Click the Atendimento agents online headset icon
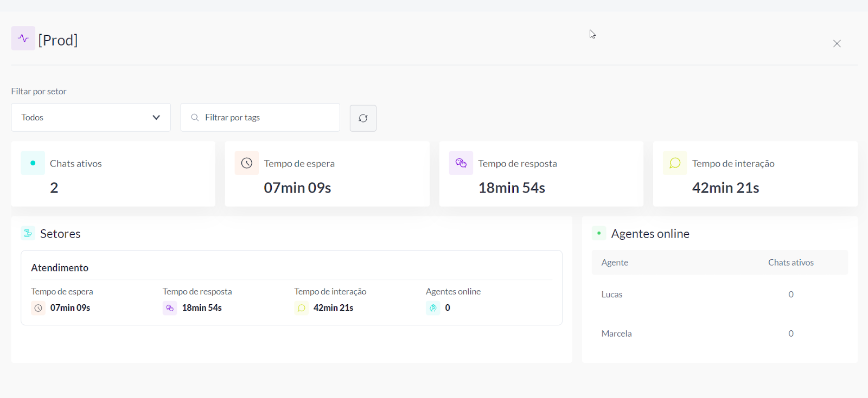Image resolution: width=868 pixels, height=398 pixels. (433, 308)
